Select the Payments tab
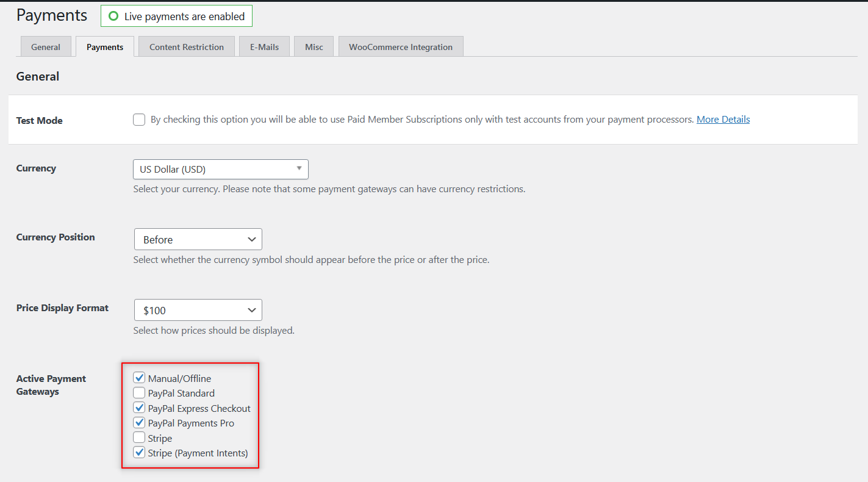Viewport: 868px width, 482px height. [x=105, y=46]
